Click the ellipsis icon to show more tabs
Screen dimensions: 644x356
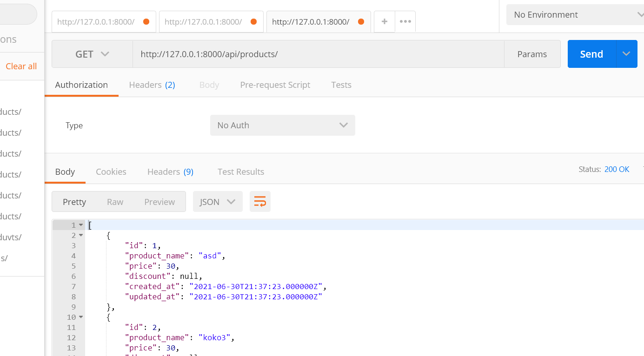tap(405, 21)
